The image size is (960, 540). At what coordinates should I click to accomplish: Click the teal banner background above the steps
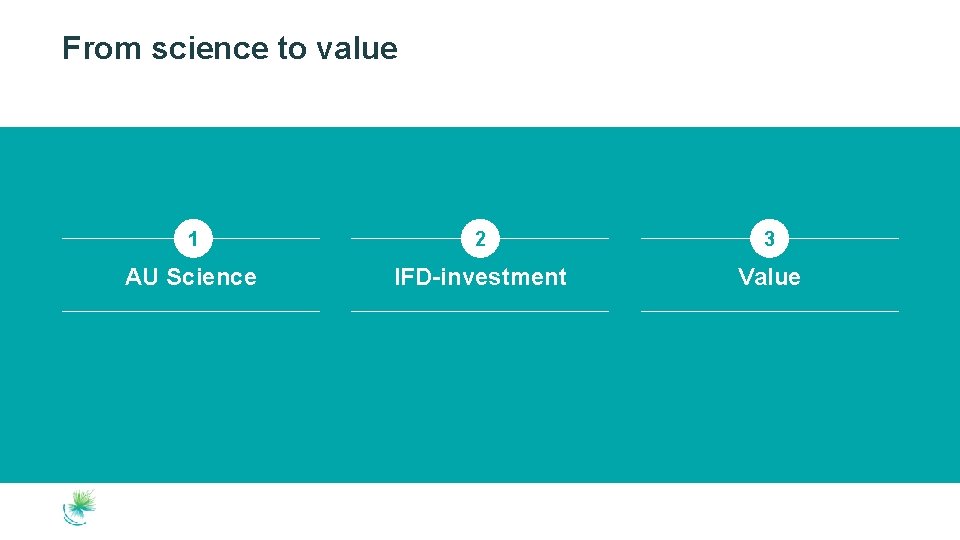coord(480,170)
